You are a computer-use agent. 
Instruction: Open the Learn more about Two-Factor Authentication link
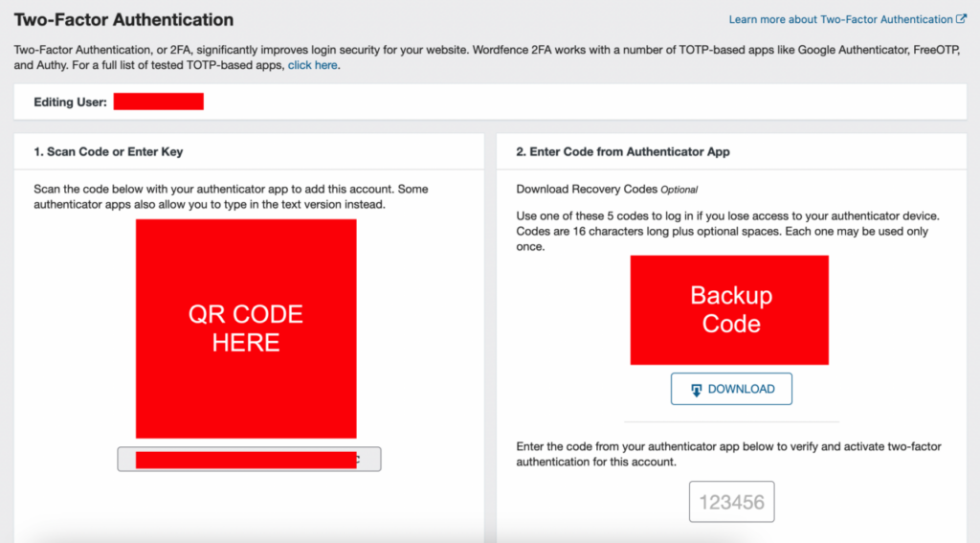coord(840,19)
